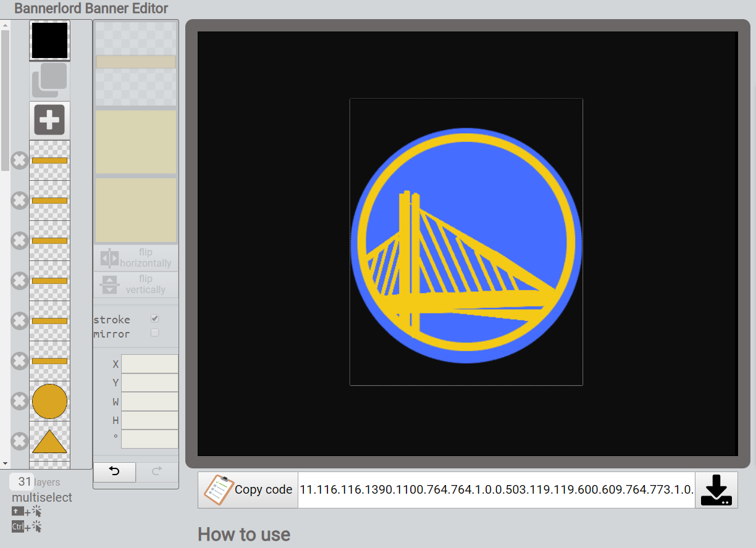Click the second large beige color swatch below

(x=136, y=210)
